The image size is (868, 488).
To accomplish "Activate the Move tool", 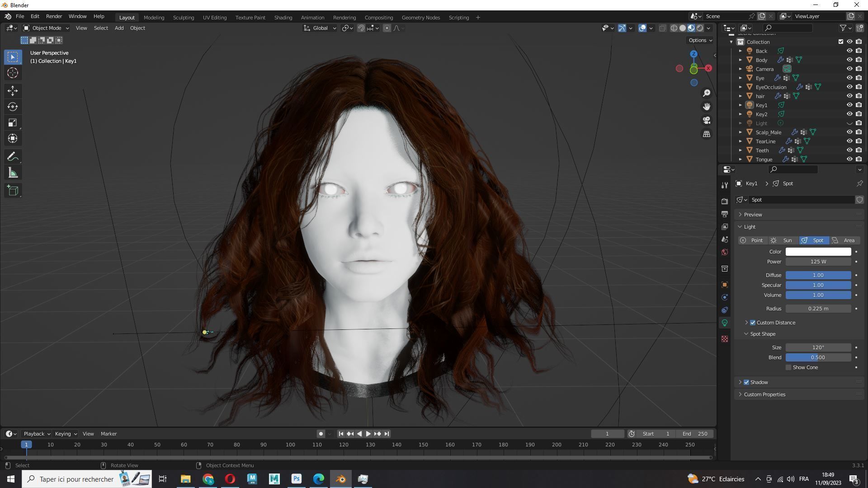I will point(13,91).
